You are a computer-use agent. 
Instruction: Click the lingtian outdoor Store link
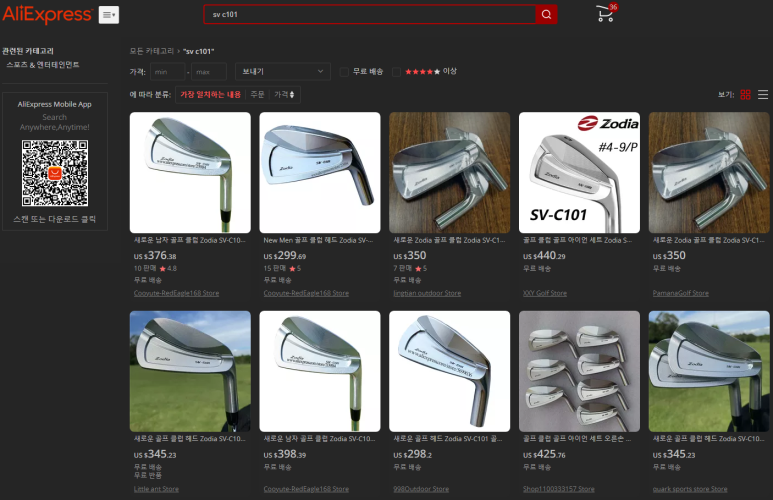click(x=427, y=293)
